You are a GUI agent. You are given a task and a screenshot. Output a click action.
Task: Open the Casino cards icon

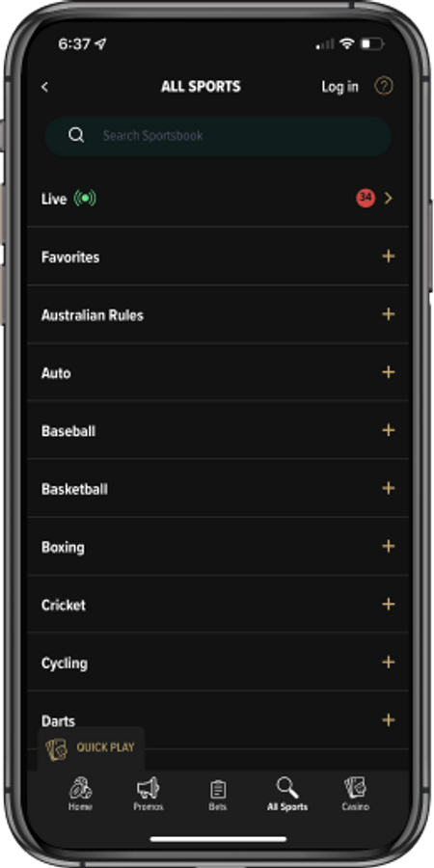(355, 788)
